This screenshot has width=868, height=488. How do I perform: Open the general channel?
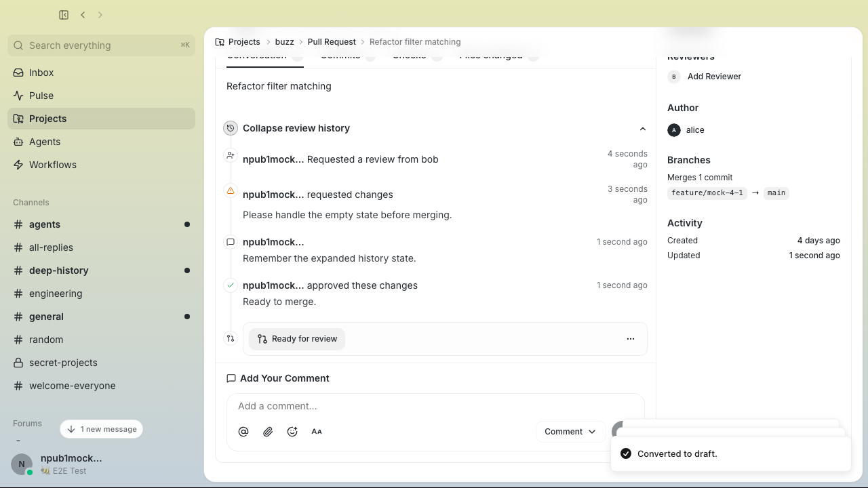(102, 317)
